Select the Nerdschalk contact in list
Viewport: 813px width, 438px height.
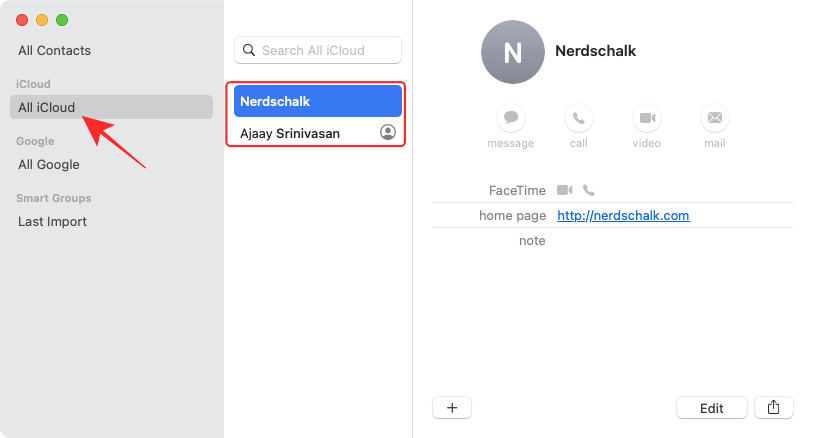click(317, 101)
